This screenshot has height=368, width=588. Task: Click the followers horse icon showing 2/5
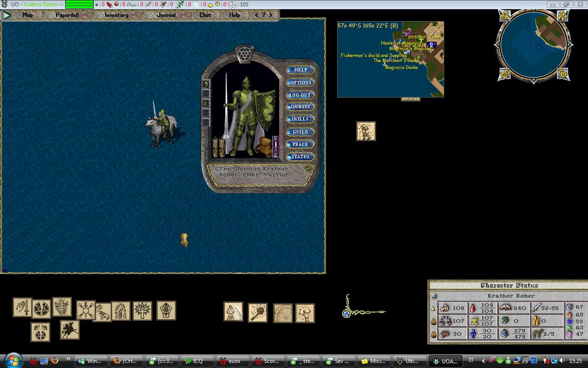pyautogui.click(x=537, y=334)
